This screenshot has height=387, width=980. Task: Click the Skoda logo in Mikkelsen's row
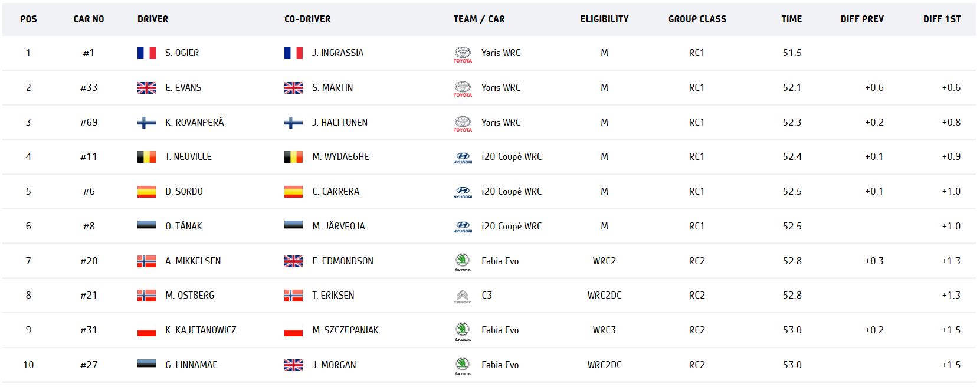tap(463, 262)
